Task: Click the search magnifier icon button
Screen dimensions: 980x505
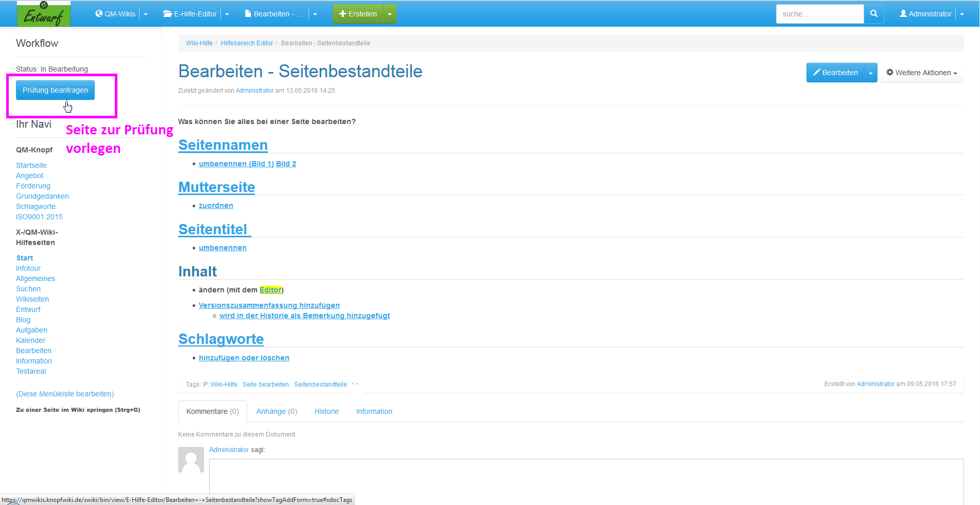Action: point(873,14)
